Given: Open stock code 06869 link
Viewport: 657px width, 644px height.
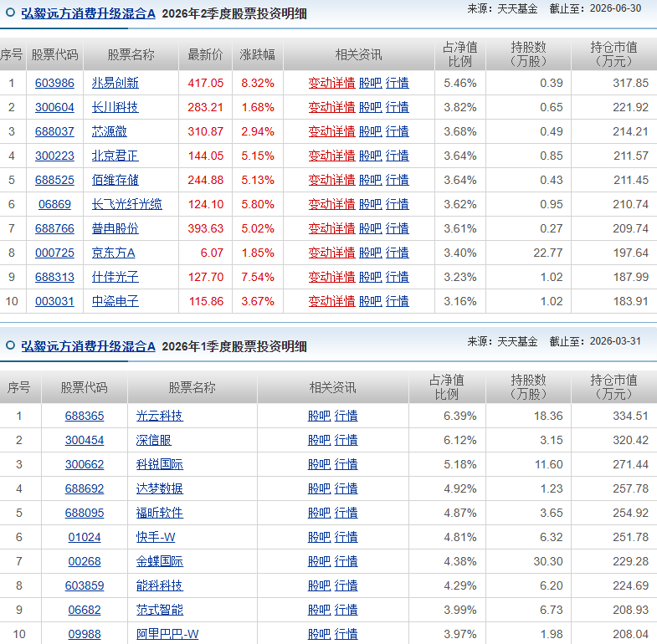Looking at the screenshot, I should click(x=54, y=204).
